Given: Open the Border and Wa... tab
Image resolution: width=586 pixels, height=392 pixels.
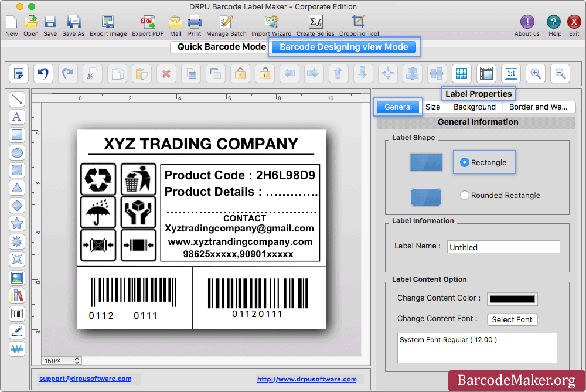Looking at the screenshot, I should pyautogui.click(x=538, y=107).
